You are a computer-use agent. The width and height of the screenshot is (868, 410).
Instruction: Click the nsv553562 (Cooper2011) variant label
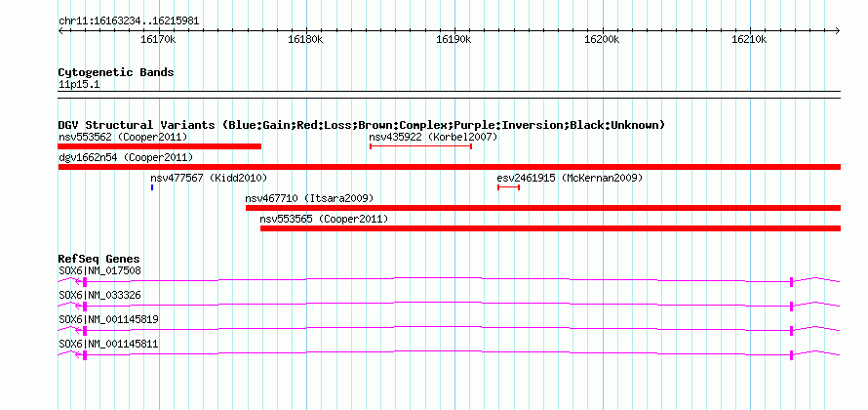click(x=123, y=137)
